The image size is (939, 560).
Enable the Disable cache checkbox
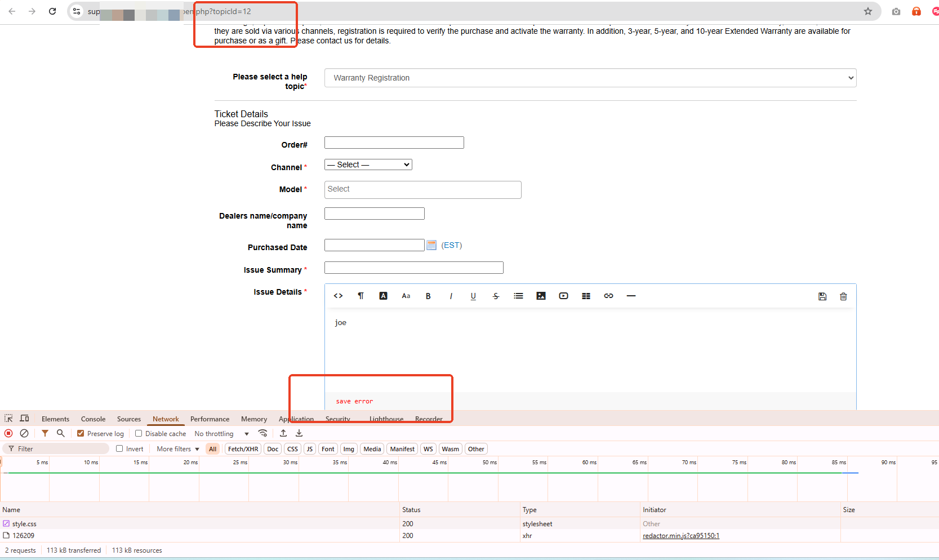click(139, 433)
